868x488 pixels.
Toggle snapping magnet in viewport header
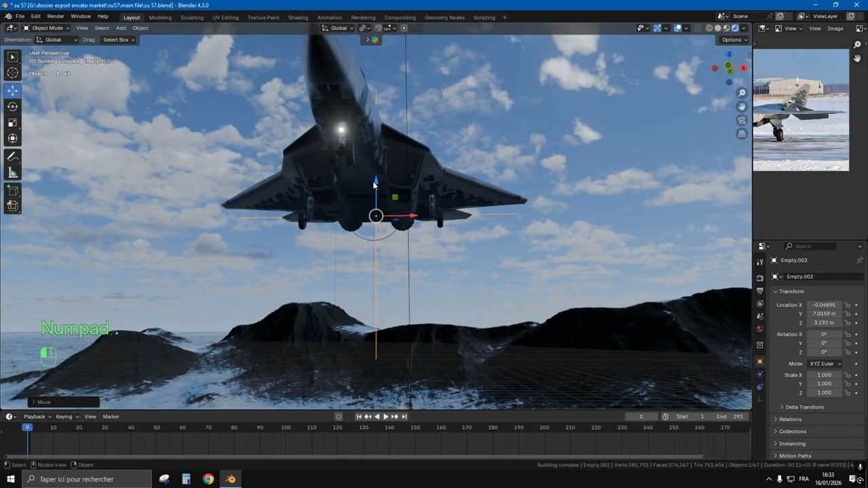coord(378,28)
